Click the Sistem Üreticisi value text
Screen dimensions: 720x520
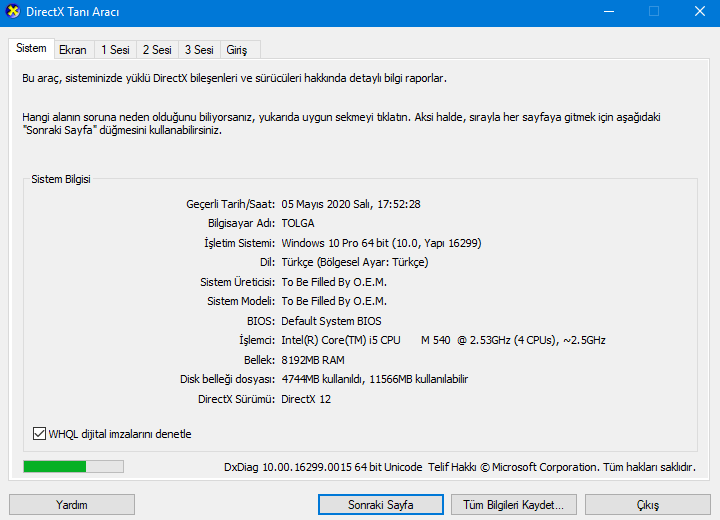click(x=334, y=282)
